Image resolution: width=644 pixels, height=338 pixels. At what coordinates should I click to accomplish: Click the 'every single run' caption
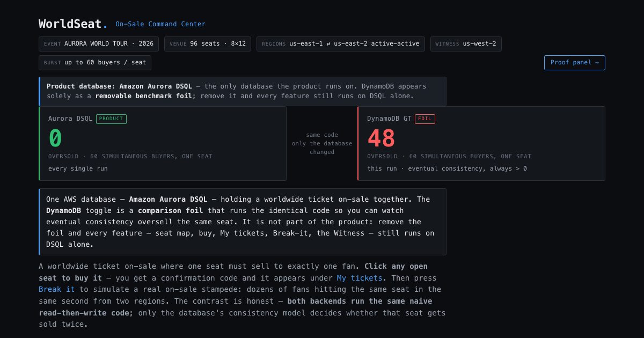pyautogui.click(x=78, y=168)
